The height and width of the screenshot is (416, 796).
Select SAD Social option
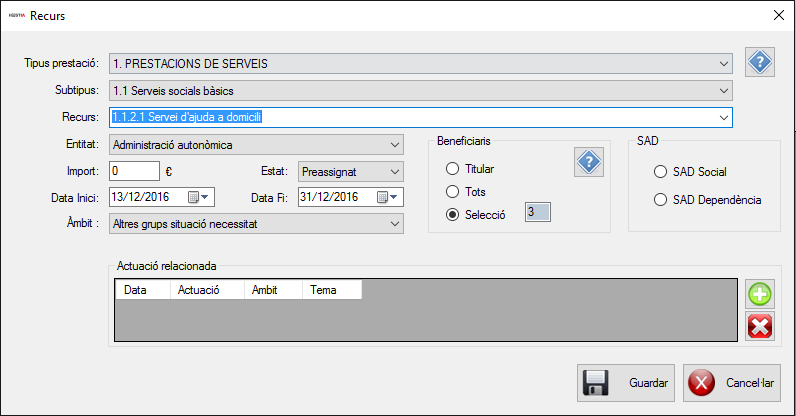pos(660,172)
